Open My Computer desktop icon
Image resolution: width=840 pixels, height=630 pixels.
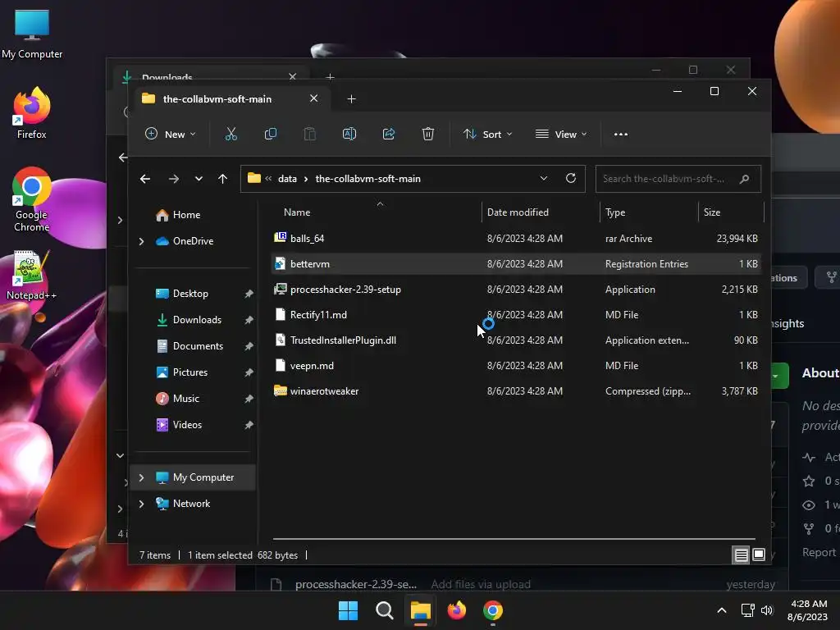(x=32, y=34)
